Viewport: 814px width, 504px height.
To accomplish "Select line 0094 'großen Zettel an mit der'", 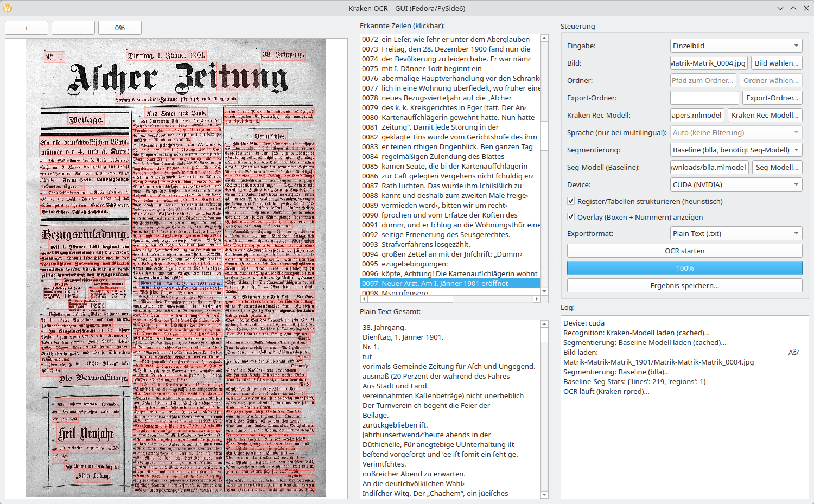I will click(x=450, y=254).
